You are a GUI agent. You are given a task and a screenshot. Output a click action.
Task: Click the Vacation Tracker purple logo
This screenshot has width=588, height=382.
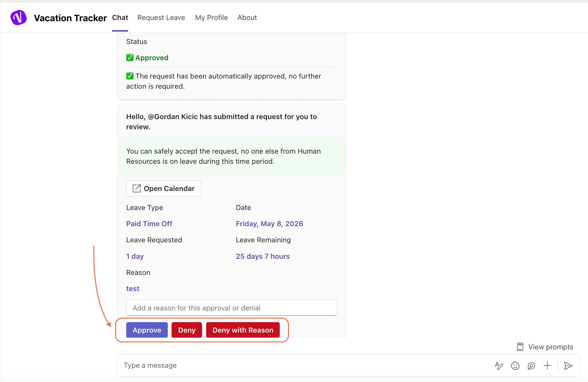(x=19, y=17)
